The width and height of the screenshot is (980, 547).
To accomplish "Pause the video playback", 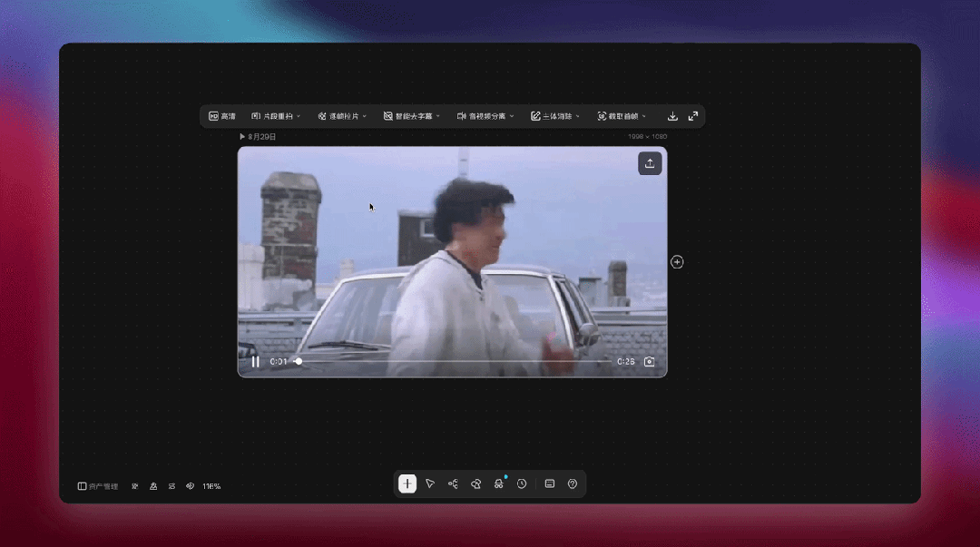I will pyautogui.click(x=255, y=361).
